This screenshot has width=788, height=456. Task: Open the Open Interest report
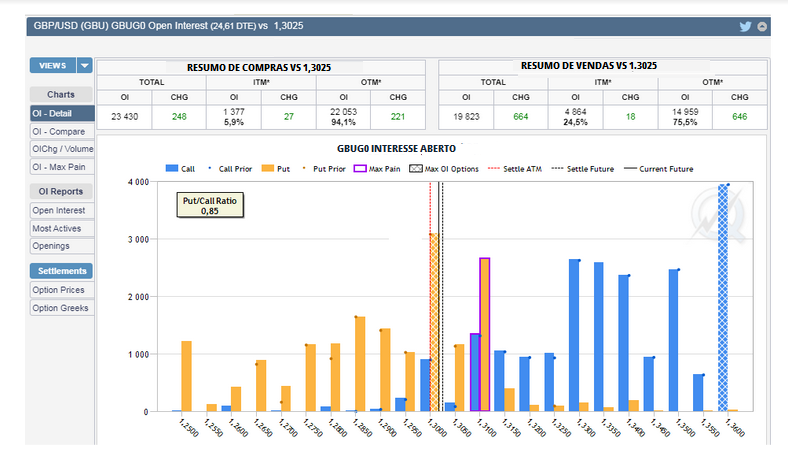pyautogui.click(x=62, y=211)
